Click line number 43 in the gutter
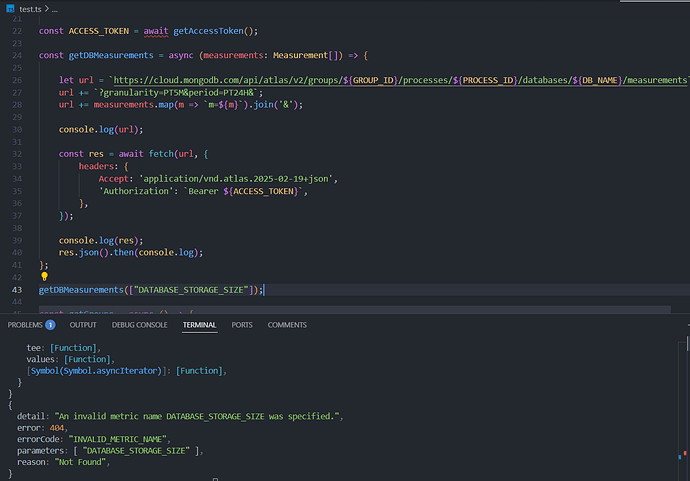The width and height of the screenshot is (690, 481). (17, 289)
